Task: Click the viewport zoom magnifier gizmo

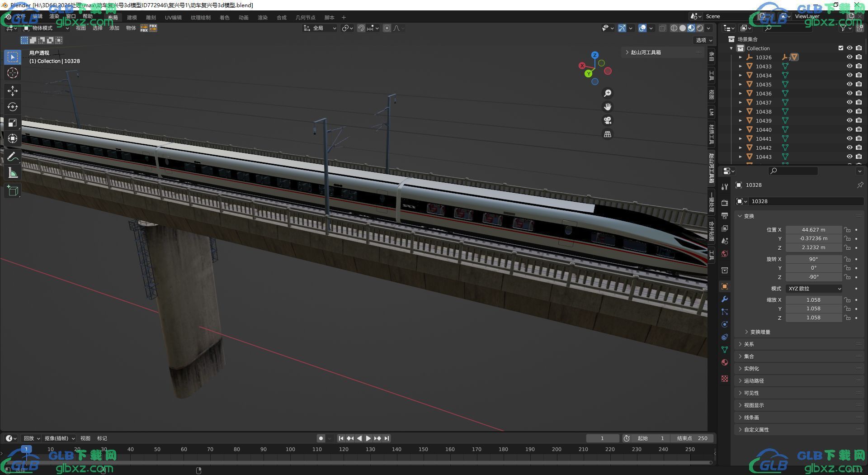Action: click(x=608, y=93)
